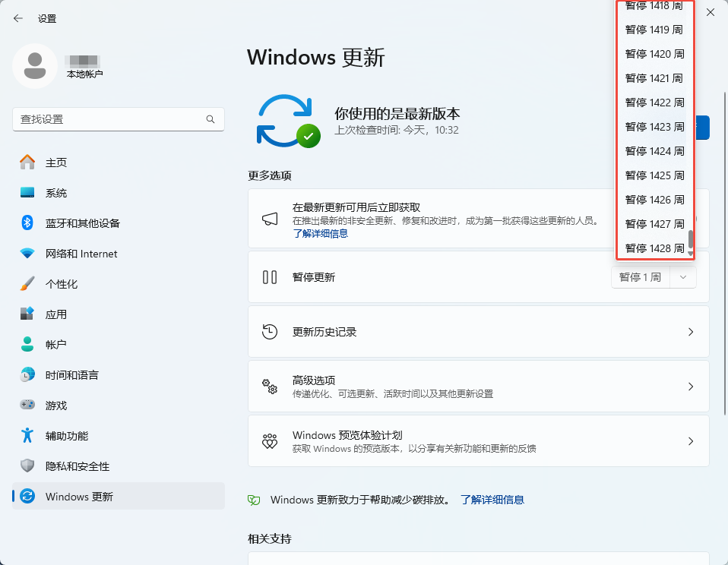Open 个性化 settings

[119, 284]
